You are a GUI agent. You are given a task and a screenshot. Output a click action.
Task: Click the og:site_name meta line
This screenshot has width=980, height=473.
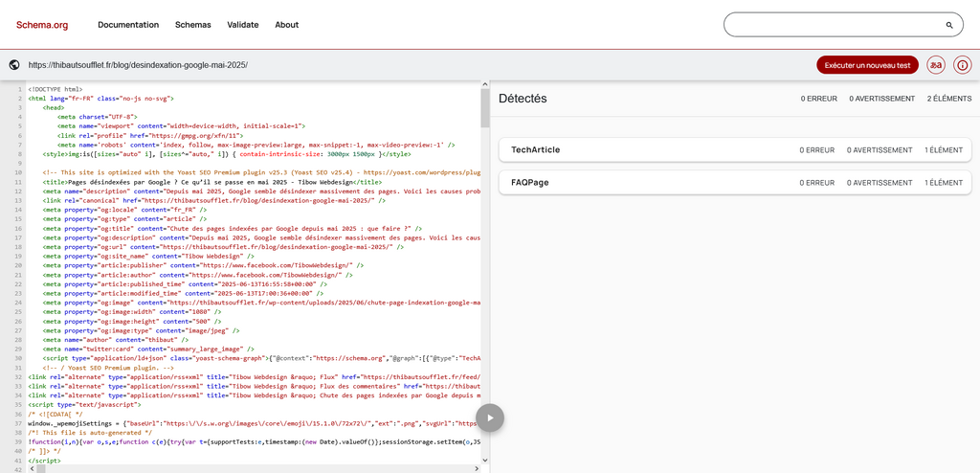pyautogui.click(x=148, y=257)
